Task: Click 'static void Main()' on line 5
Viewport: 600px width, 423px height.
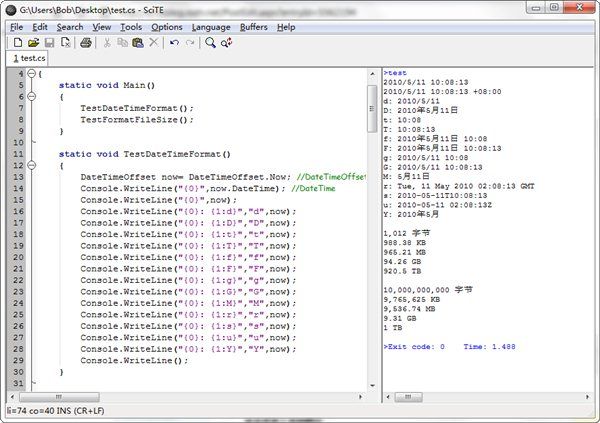Action: click(107, 85)
